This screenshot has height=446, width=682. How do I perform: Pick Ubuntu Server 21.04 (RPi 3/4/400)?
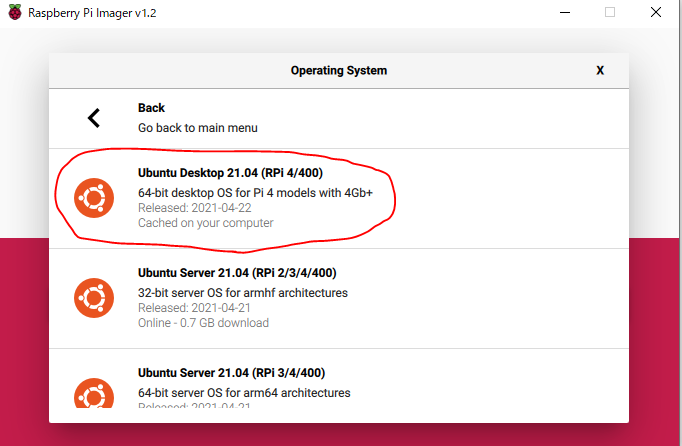(x=339, y=379)
